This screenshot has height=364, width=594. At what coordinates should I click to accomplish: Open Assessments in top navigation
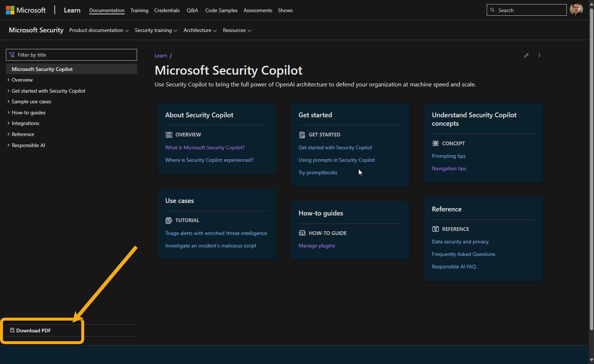pyautogui.click(x=258, y=10)
